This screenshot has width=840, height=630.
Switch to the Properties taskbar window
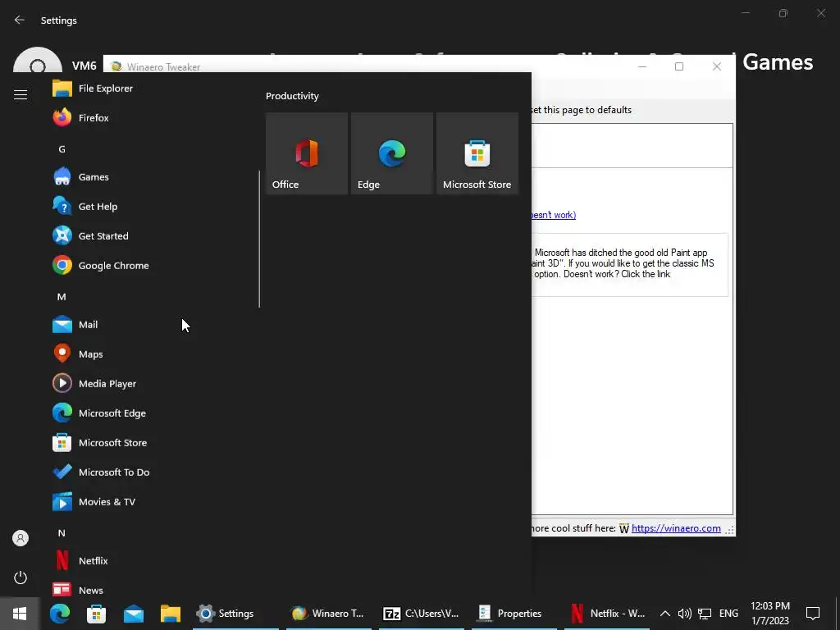514,614
